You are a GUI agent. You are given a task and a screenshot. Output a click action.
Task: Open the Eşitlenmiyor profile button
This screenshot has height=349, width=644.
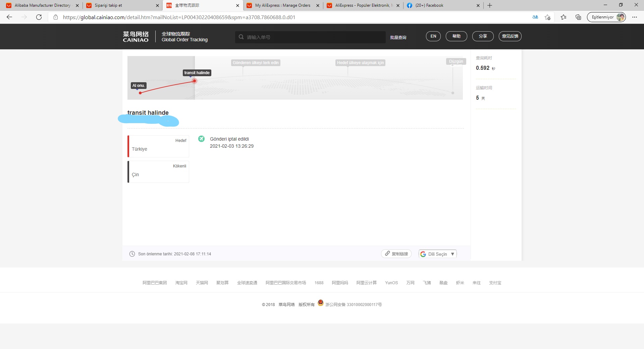(x=606, y=17)
